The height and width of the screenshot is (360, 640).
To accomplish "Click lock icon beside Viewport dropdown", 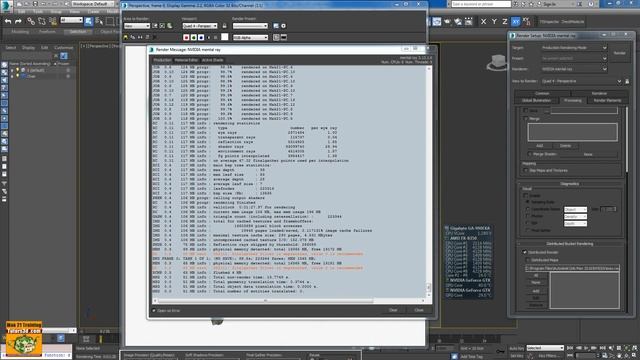I will point(224,26).
